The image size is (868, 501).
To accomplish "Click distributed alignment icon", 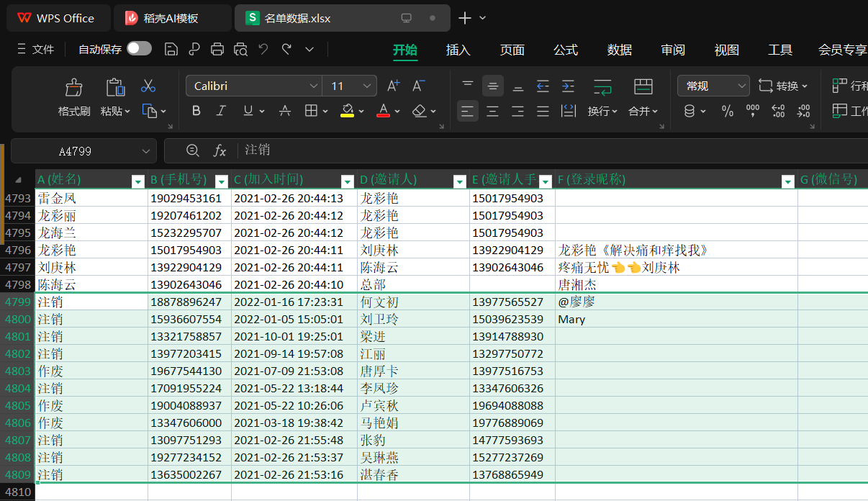I will (568, 111).
